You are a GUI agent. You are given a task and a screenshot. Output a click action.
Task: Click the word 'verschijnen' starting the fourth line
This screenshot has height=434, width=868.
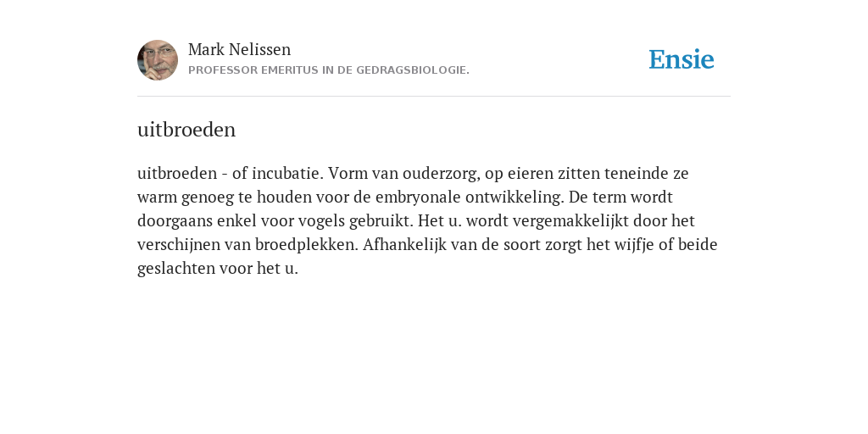click(179, 245)
